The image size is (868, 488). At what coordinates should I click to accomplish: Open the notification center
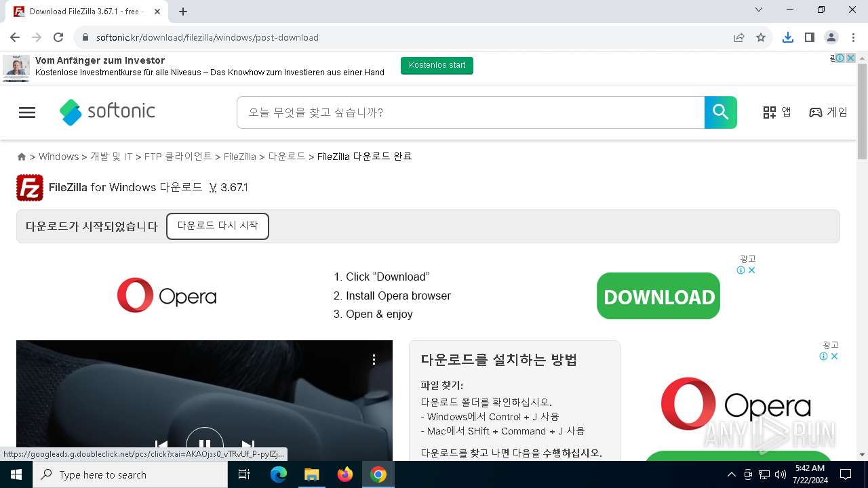(846, 474)
